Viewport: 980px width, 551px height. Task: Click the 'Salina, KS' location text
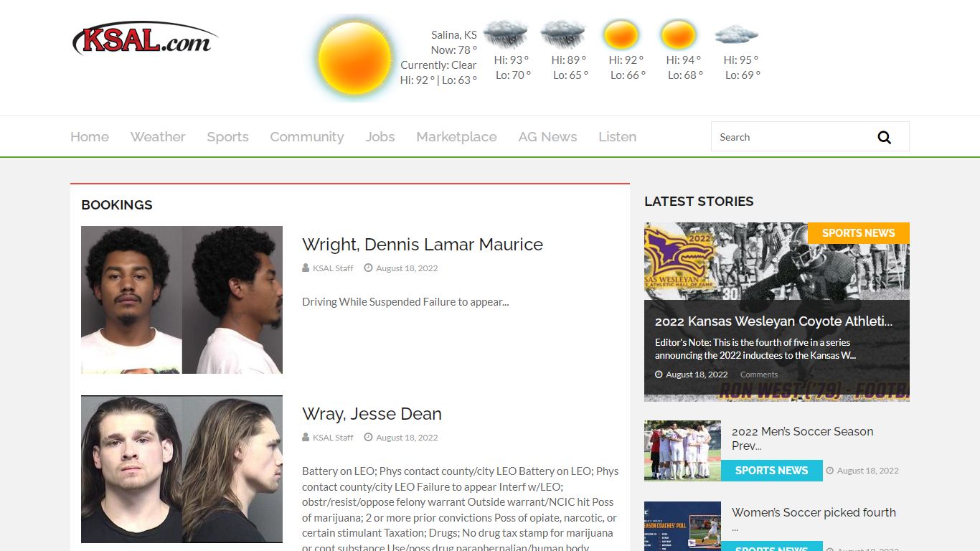(454, 35)
